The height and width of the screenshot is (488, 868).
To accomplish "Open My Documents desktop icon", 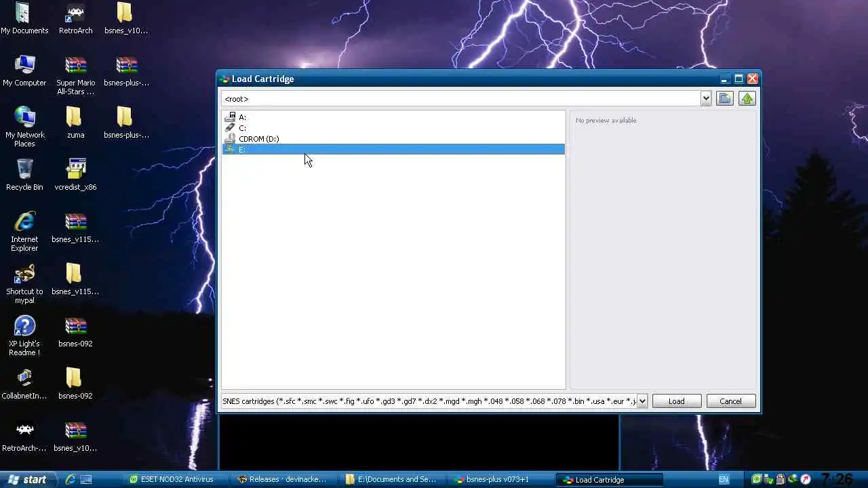I will pos(24,19).
